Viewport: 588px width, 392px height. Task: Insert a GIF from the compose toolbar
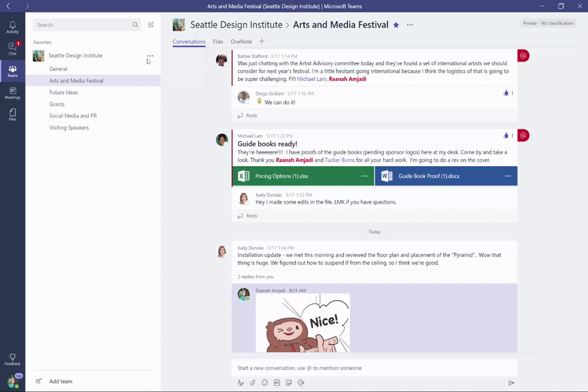[277, 382]
